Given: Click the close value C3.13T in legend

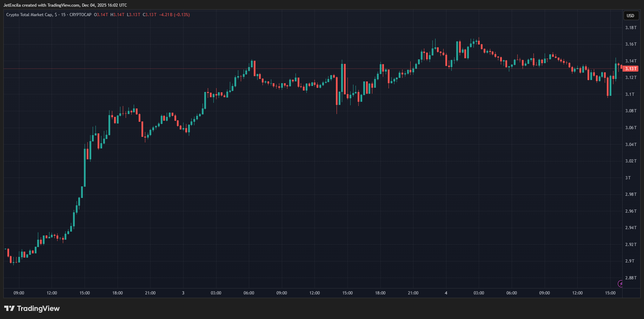Looking at the screenshot, I should [x=150, y=15].
